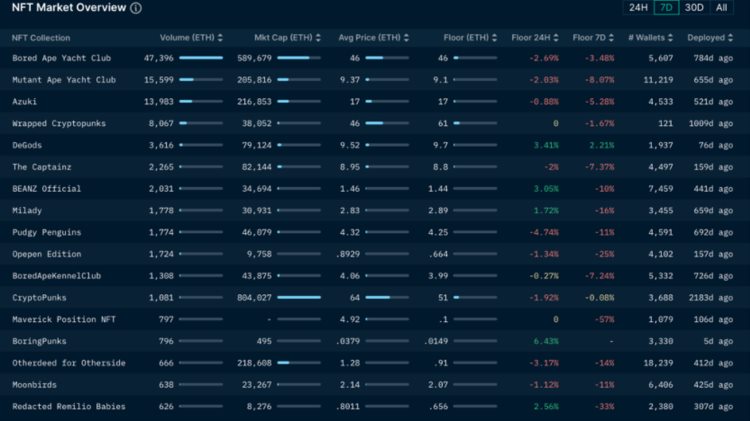Open the Azuki collection row

pyautogui.click(x=26, y=102)
